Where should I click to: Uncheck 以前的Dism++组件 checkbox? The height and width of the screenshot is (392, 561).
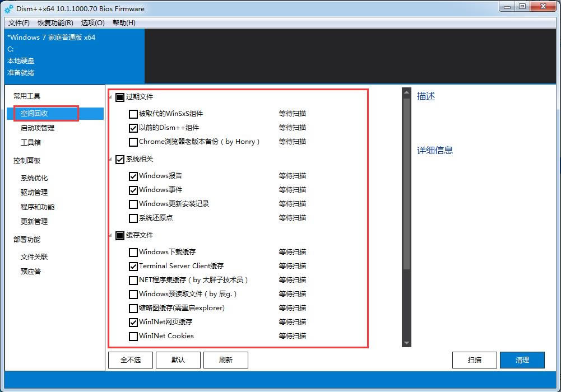point(133,128)
